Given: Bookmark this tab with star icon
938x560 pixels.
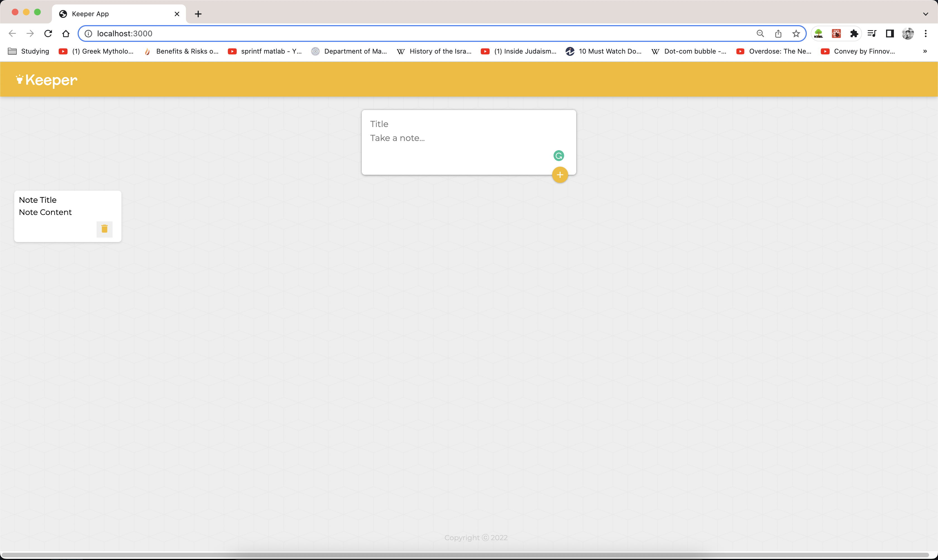Looking at the screenshot, I should pyautogui.click(x=796, y=33).
